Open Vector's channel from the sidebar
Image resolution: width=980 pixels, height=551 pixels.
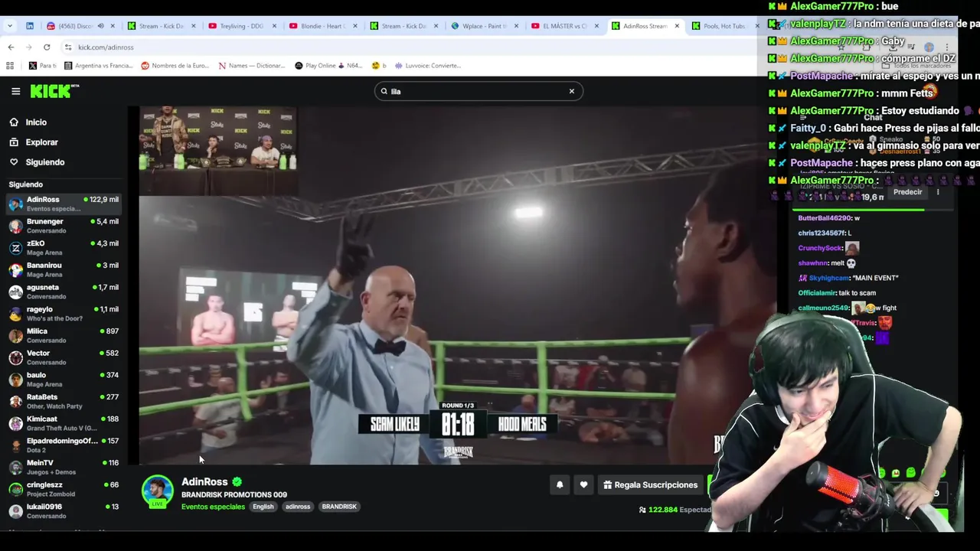click(x=64, y=357)
